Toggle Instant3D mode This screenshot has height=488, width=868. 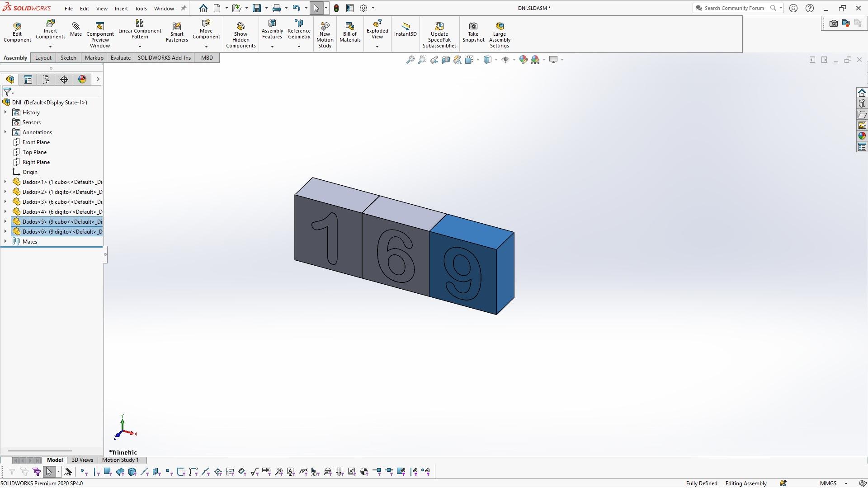405,30
